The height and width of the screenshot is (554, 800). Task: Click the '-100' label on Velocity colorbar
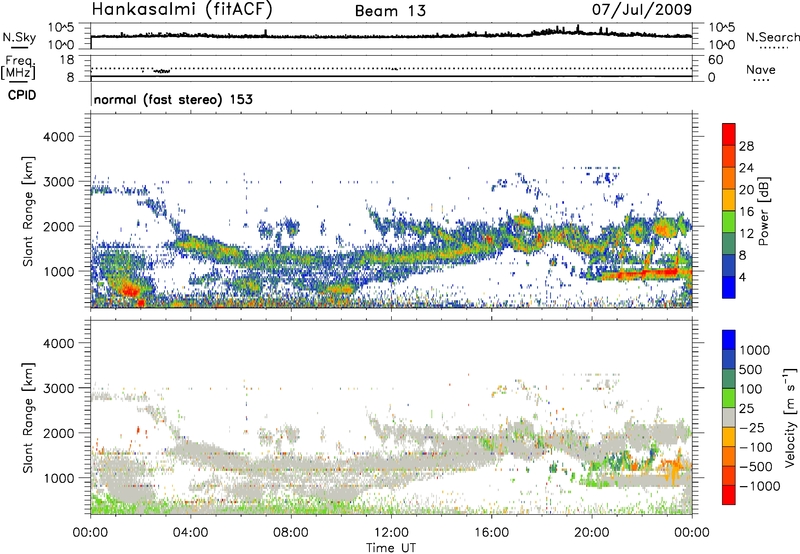(x=756, y=447)
